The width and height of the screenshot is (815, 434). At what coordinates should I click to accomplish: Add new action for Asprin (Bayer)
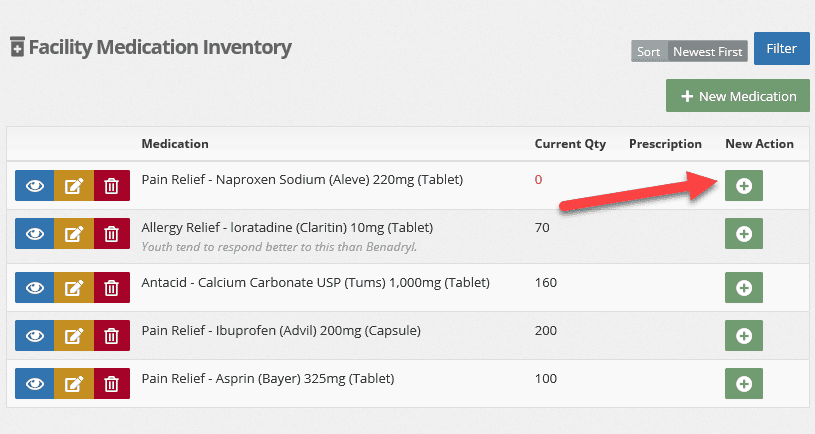pos(744,384)
